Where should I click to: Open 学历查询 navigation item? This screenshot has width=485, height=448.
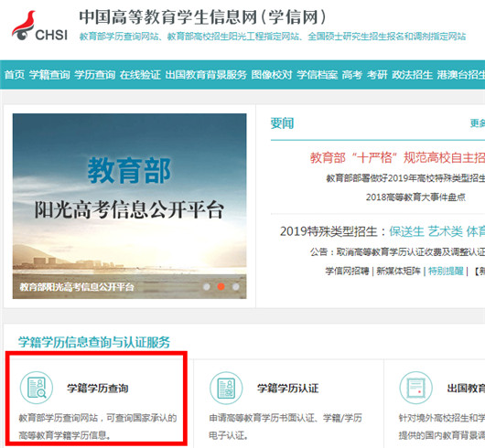(x=95, y=74)
